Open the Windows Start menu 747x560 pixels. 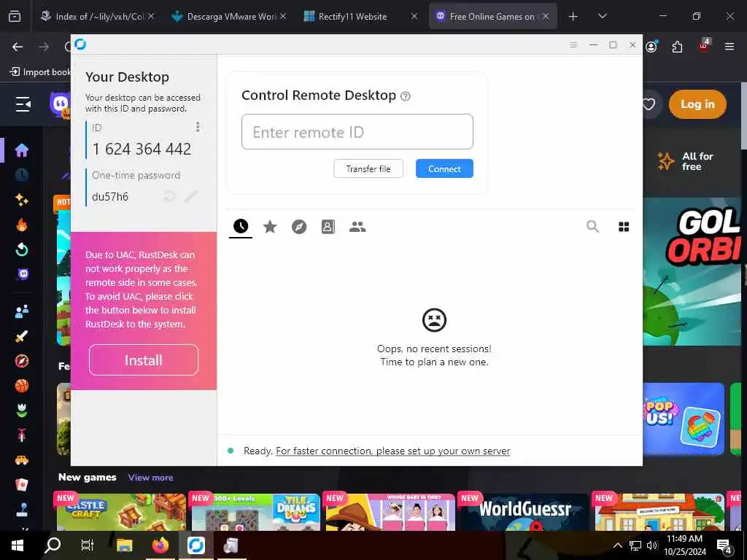coord(18,545)
